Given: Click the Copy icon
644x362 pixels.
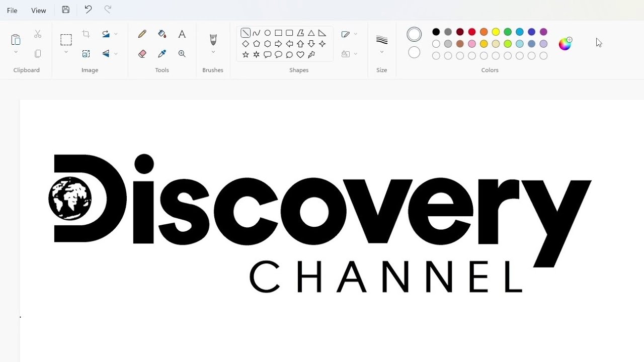Looking at the screenshot, I should tap(38, 53).
